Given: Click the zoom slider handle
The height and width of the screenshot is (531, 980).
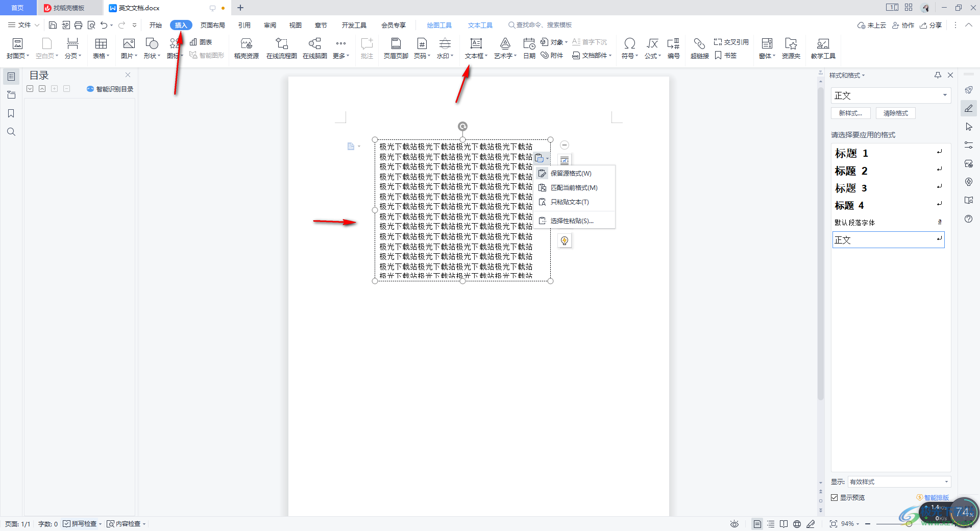Looking at the screenshot, I should [909, 524].
